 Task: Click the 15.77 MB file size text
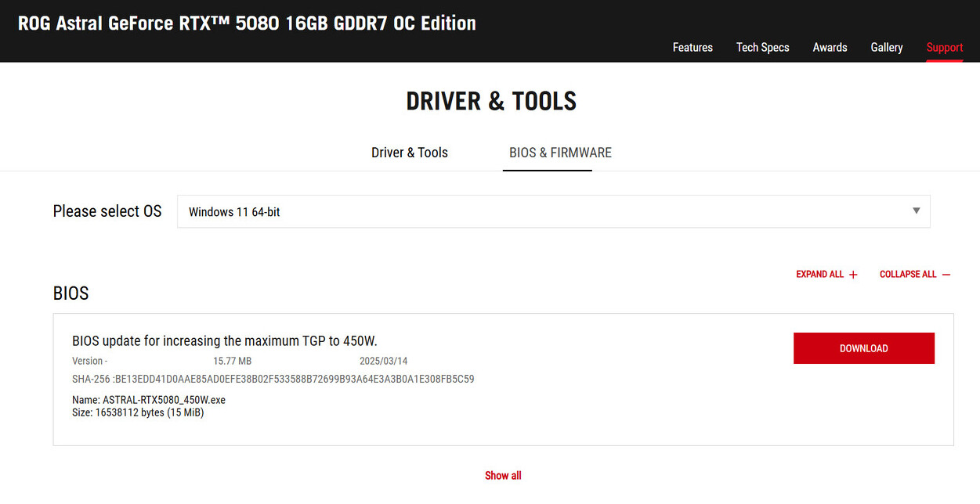tap(232, 362)
